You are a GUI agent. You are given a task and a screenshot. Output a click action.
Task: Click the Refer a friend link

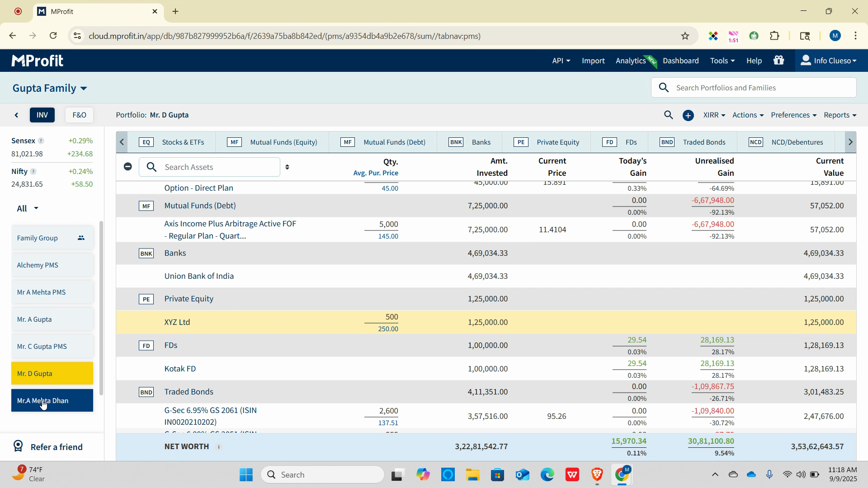(x=56, y=447)
